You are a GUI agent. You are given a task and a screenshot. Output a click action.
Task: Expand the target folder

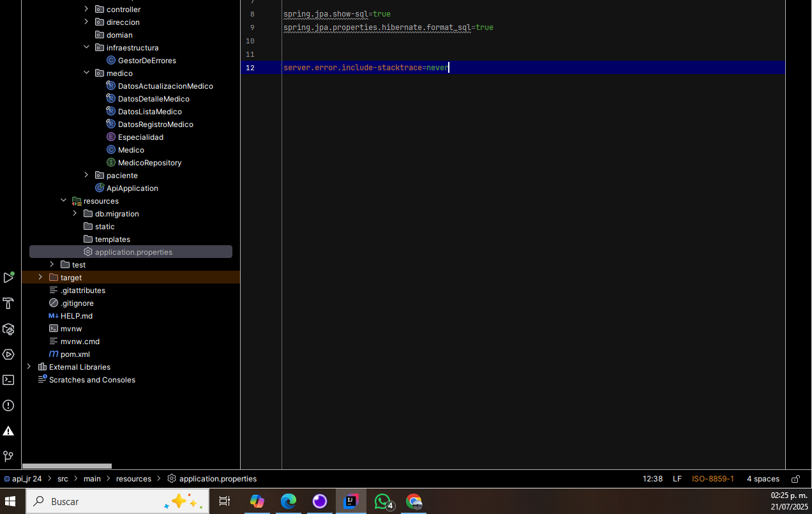pos(41,278)
